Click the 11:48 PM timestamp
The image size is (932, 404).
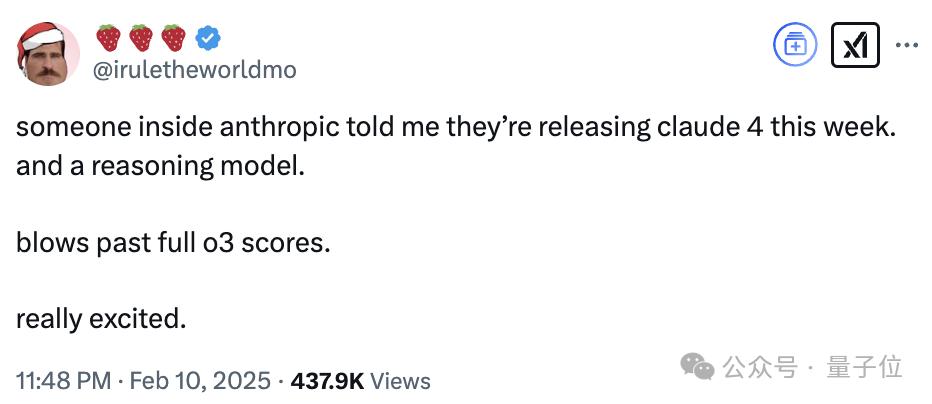63,381
